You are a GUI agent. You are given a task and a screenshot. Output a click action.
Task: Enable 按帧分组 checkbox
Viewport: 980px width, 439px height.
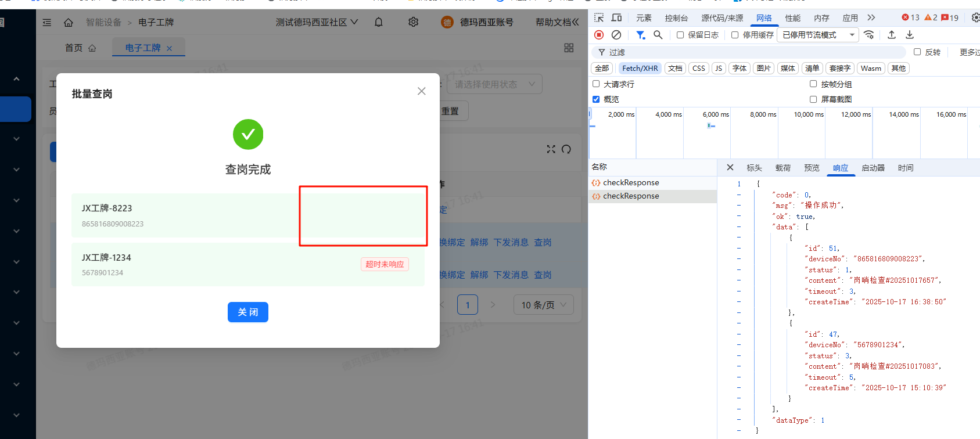pyautogui.click(x=813, y=84)
